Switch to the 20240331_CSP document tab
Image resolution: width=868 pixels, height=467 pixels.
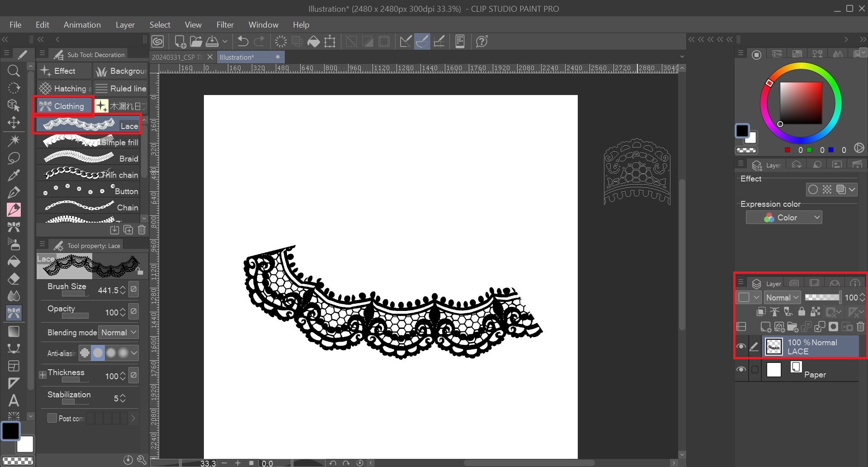point(177,57)
